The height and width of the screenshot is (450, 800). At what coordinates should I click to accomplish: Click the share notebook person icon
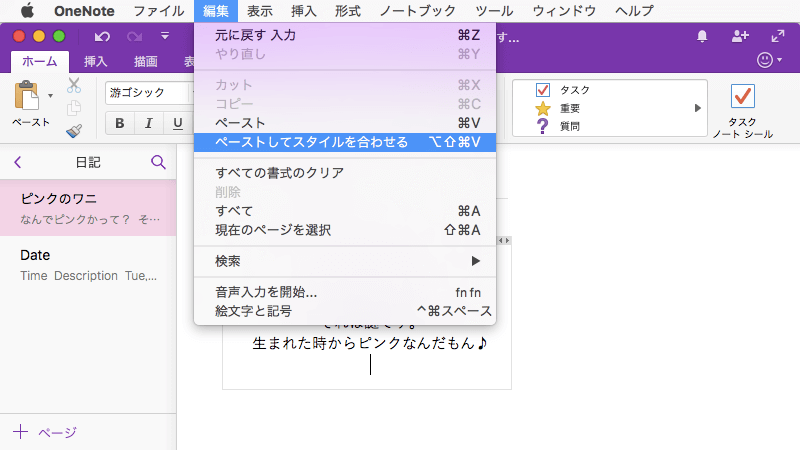coord(740,36)
